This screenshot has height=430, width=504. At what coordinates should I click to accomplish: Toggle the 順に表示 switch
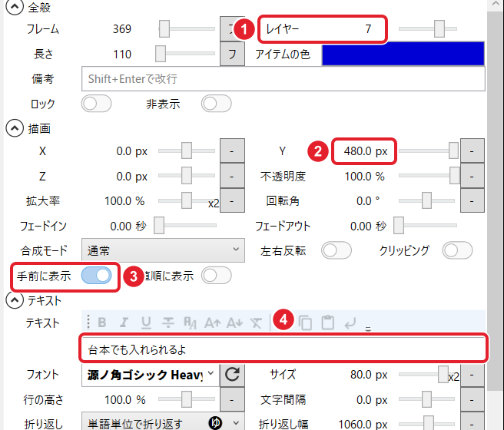click(217, 276)
